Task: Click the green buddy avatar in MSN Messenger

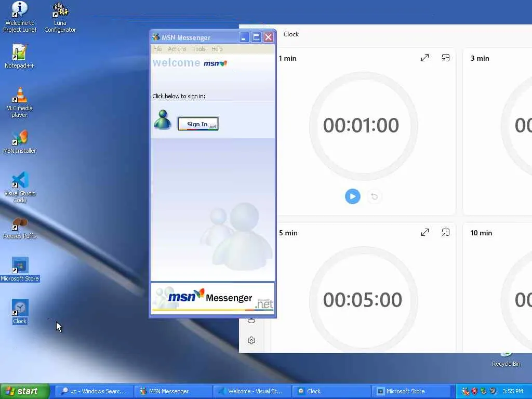Action: 162,119
